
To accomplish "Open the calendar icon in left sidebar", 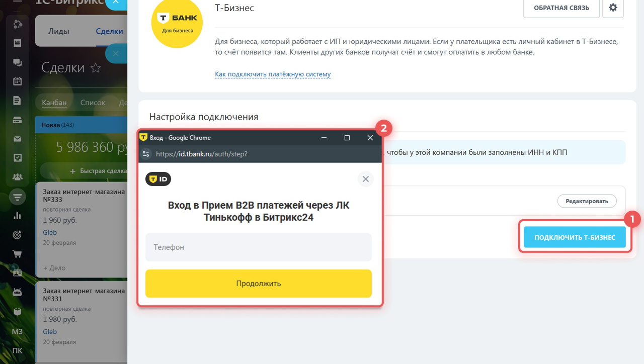I will [18, 81].
